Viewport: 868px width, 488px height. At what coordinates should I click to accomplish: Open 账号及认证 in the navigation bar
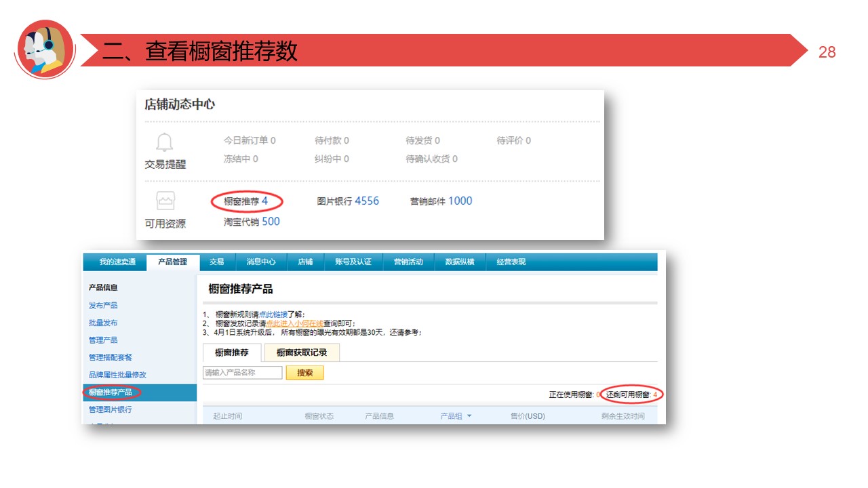tap(353, 262)
